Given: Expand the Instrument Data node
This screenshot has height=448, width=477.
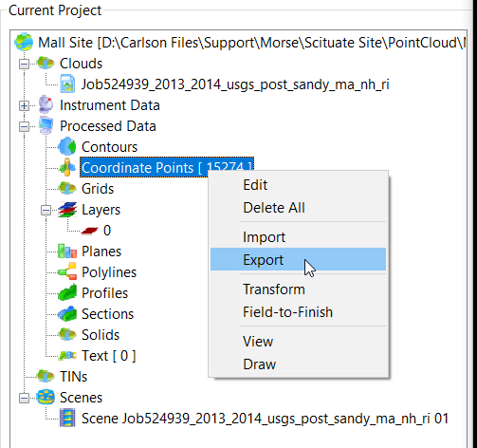Looking at the screenshot, I should pyautogui.click(x=24, y=105).
